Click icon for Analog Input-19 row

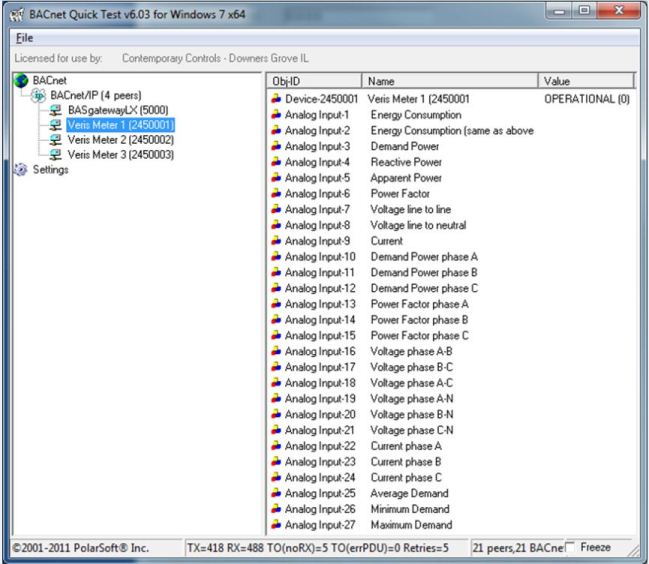(276, 398)
